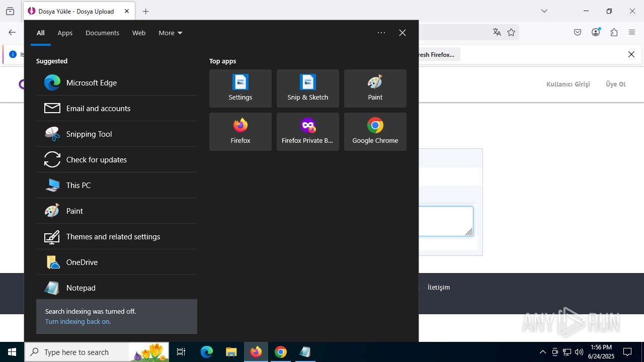The width and height of the screenshot is (644, 362).
Task: Close the Dosya Yükle tab
Action: (127, 11)
